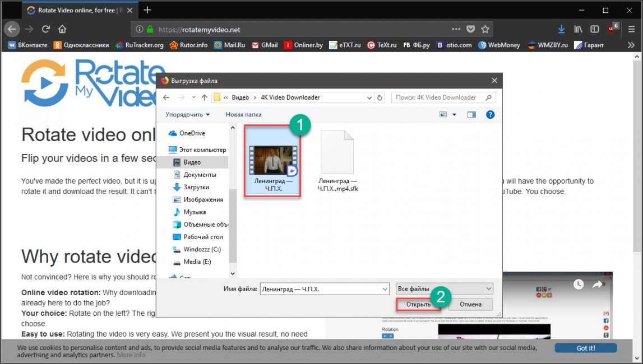Expand the file name history dropdown arrow
Screen dimensions: 643x364
pos(385,289)
